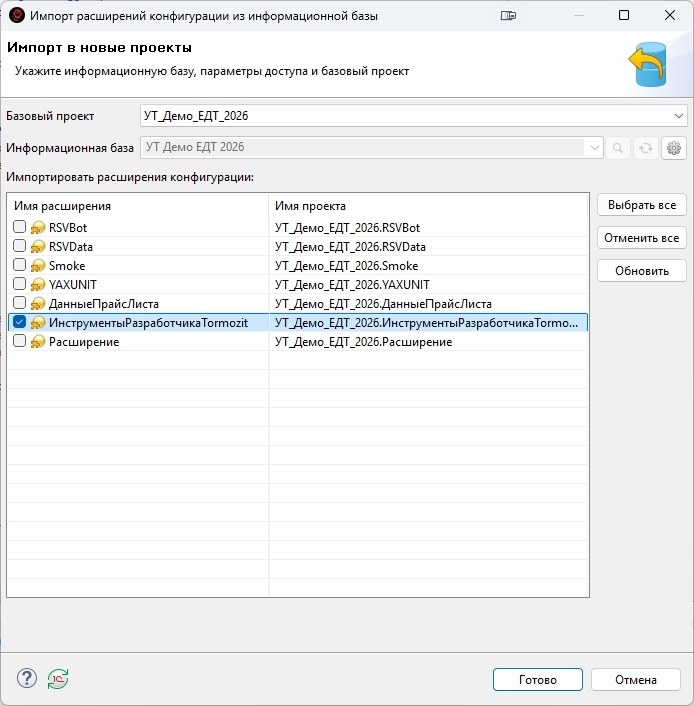Click the RSVData extension icon
Screen dimensions: 694x706
point(38,247)
